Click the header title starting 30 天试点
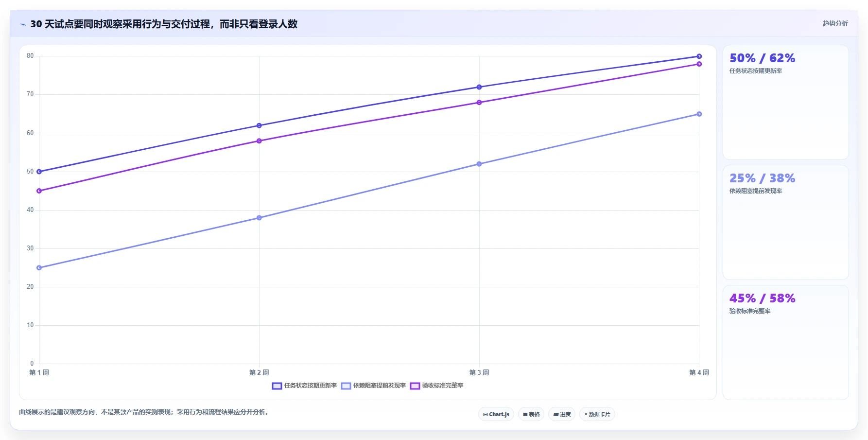868x440 pixels. pyautogui.click(x=164, y=24)
